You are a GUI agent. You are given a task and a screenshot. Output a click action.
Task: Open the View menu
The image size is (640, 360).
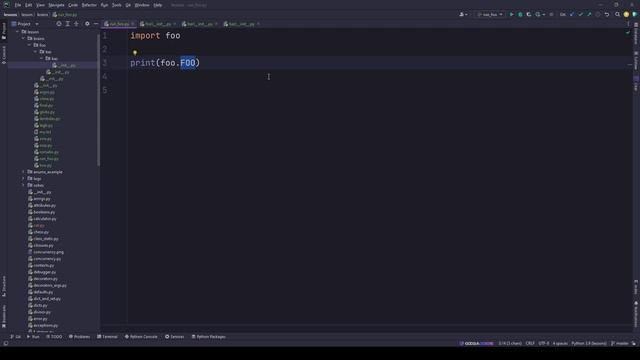pyautogui.click(x=40, y=5)
